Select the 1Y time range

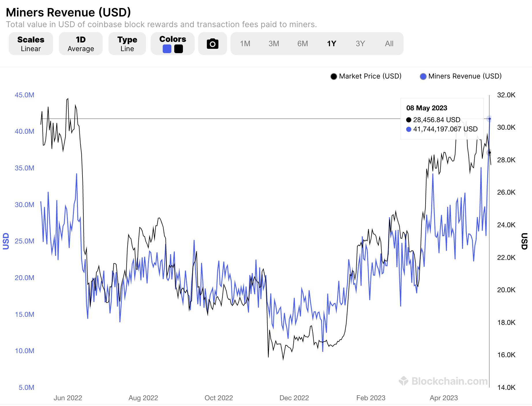tap(331, 44)
